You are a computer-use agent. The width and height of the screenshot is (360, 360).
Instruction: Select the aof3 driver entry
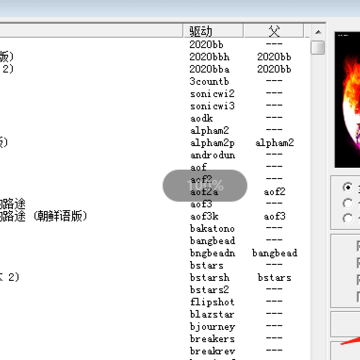click(x=201, y=204)
